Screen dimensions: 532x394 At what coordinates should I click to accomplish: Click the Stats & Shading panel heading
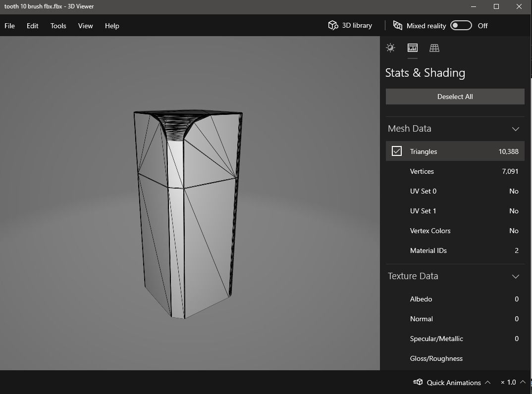(425, 73)
